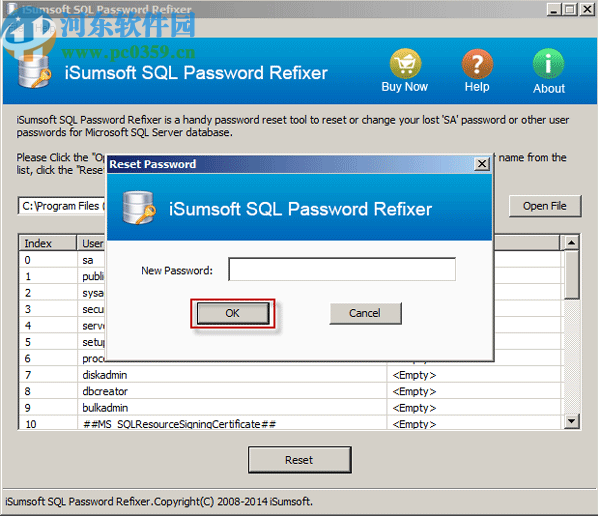This screenshot has height=518, width=598.
Task: Click index 6 row in the user list
Action: point(63,359)
